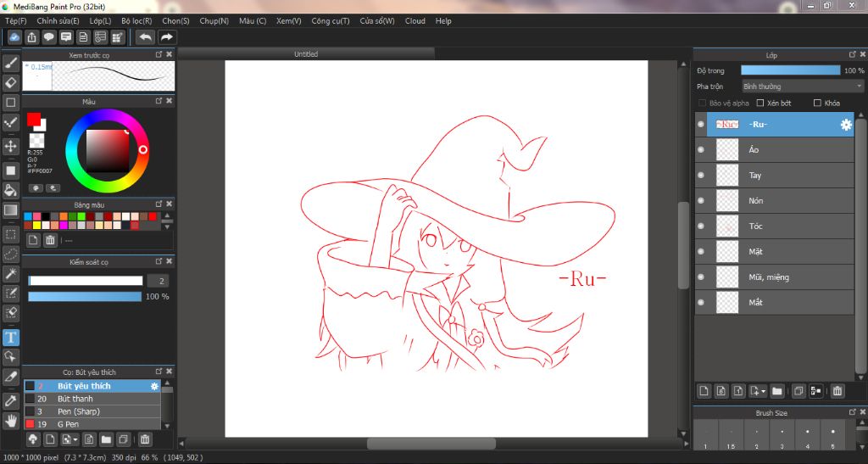Select the Shape fill tool

click(x=10, y=170)
